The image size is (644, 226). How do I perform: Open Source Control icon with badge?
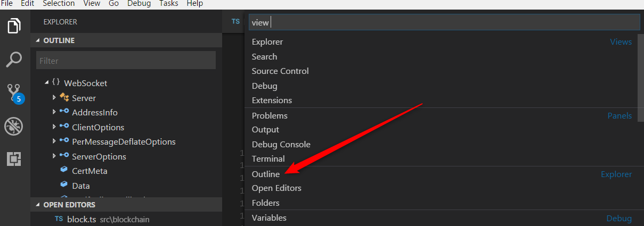[14, 93]
